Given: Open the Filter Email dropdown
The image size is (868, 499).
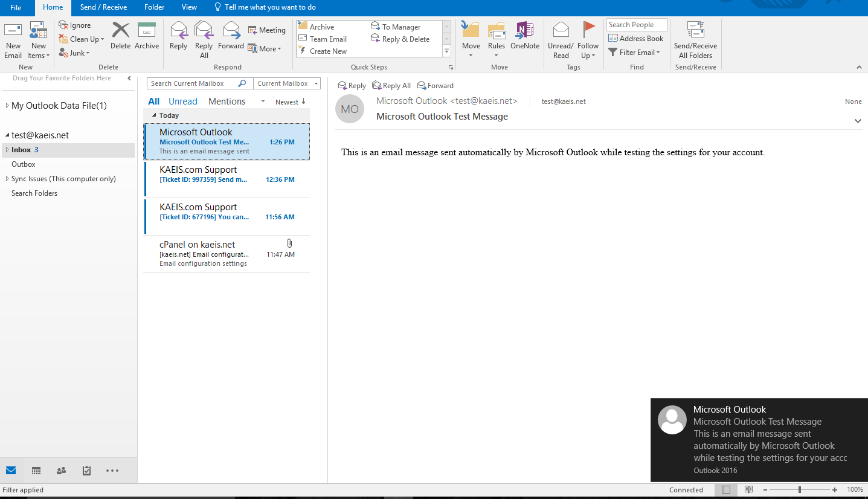Looking at the screenshot, I should (x=634, y=53).
